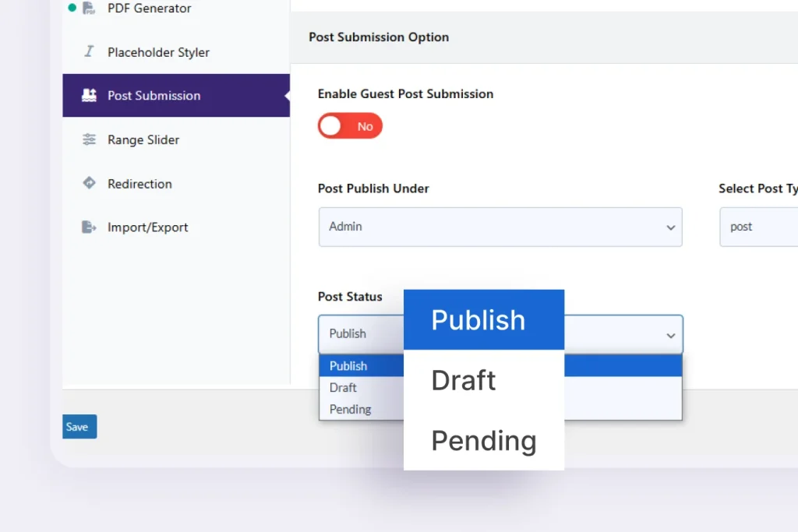Click the Placeholder Styler italic icon
The width and height of the screenshot is (798, 532).
point(89,51)
